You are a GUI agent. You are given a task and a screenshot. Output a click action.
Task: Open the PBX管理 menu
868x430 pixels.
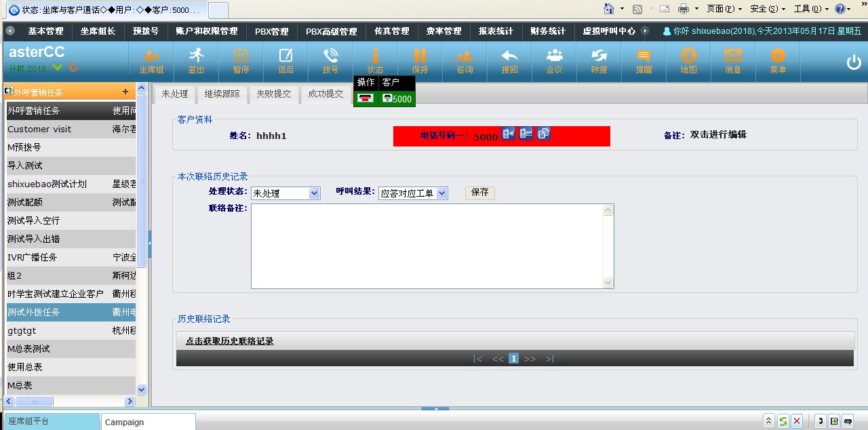point(271,31)
